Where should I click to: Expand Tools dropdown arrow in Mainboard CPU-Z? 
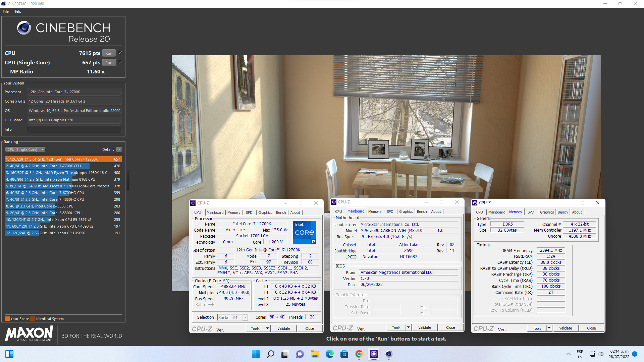(x=408, y=327)
